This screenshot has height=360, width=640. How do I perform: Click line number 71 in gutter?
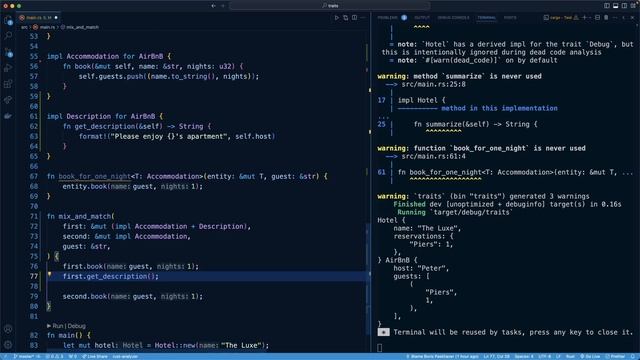pos(33,216)
